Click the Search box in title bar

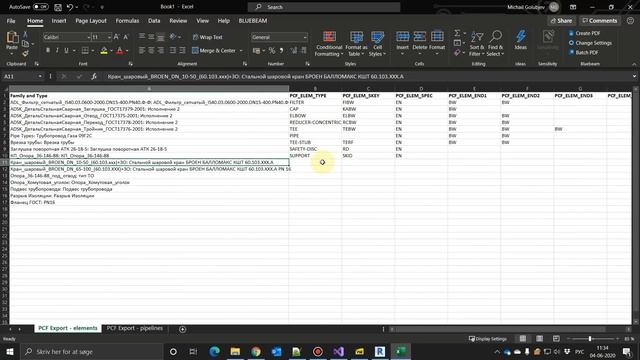324,7
